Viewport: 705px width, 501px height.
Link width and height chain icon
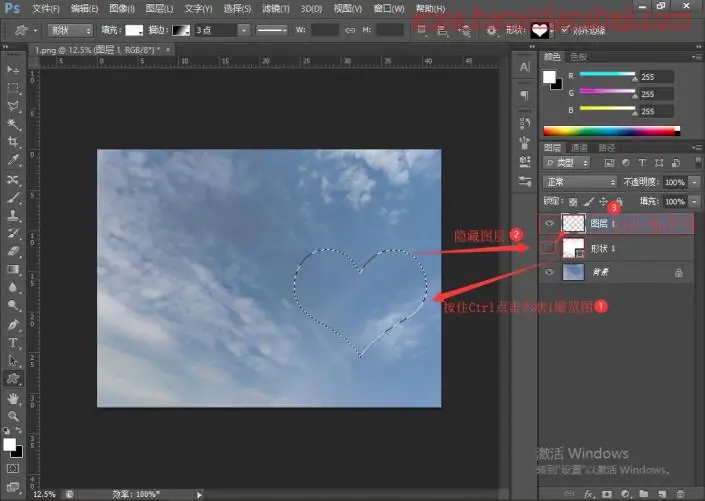coord(350,31)
